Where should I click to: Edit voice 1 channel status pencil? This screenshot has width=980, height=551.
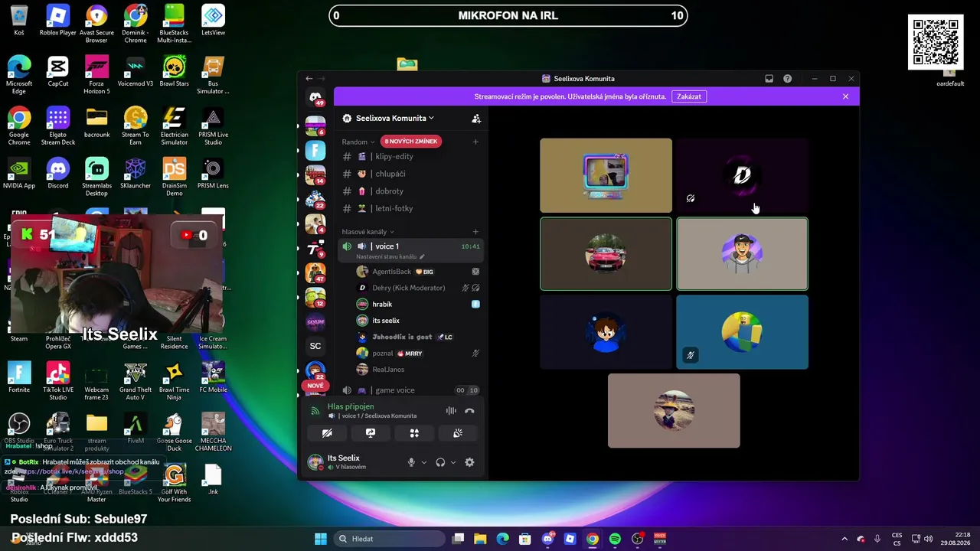pos(422,257)
